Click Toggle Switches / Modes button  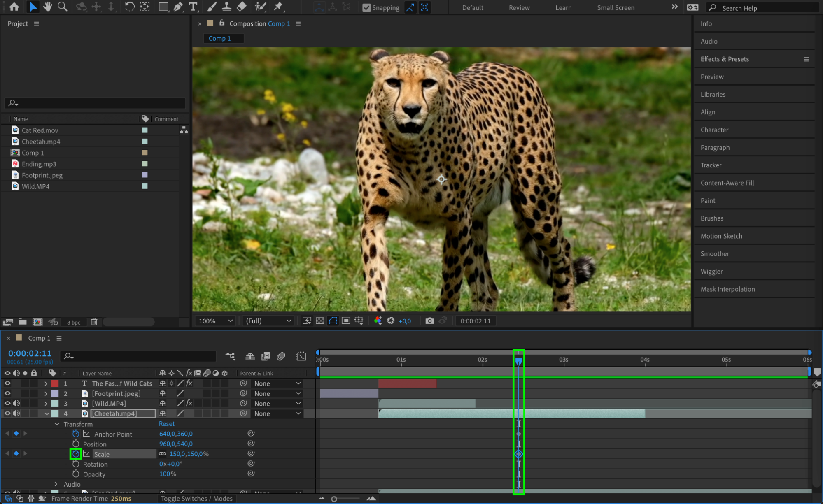(196, 499)
